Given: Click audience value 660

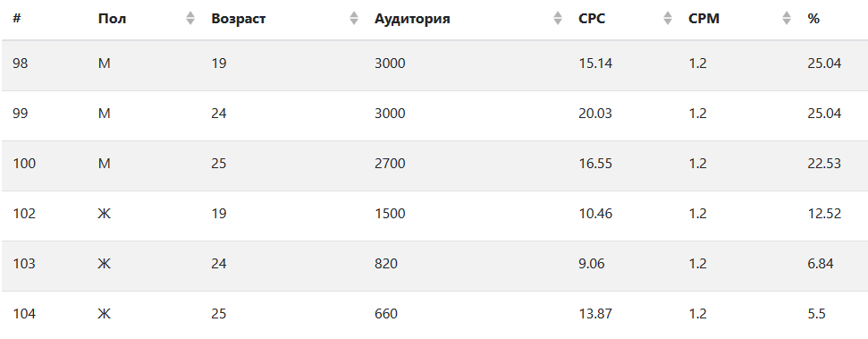Looking at the screenshot, I should coord(386,314).
